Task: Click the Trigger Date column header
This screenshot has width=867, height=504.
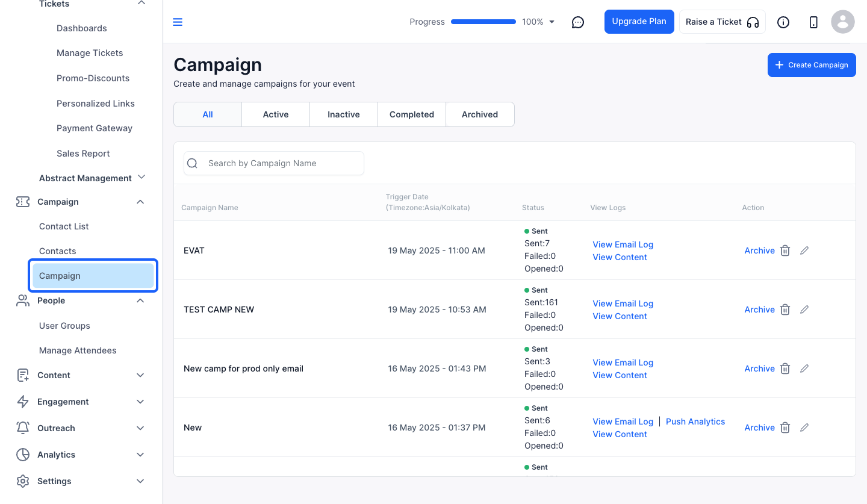Action: pos(428,202)
